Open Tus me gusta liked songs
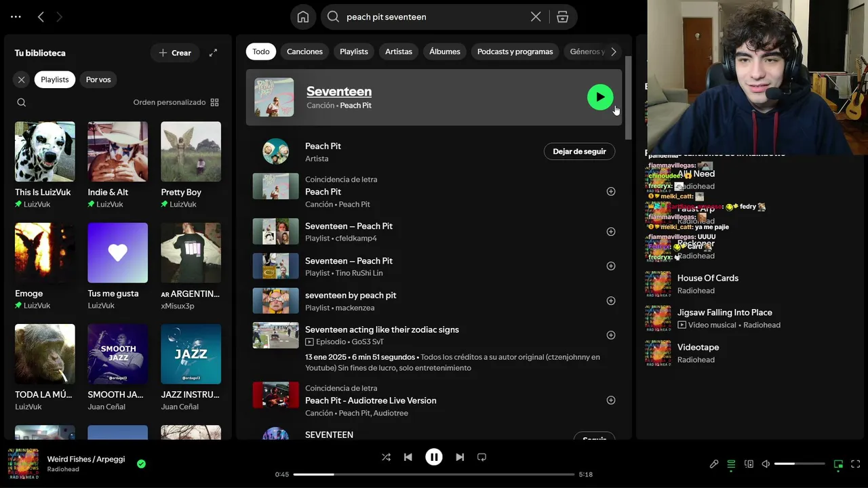 tap(117, 266)
